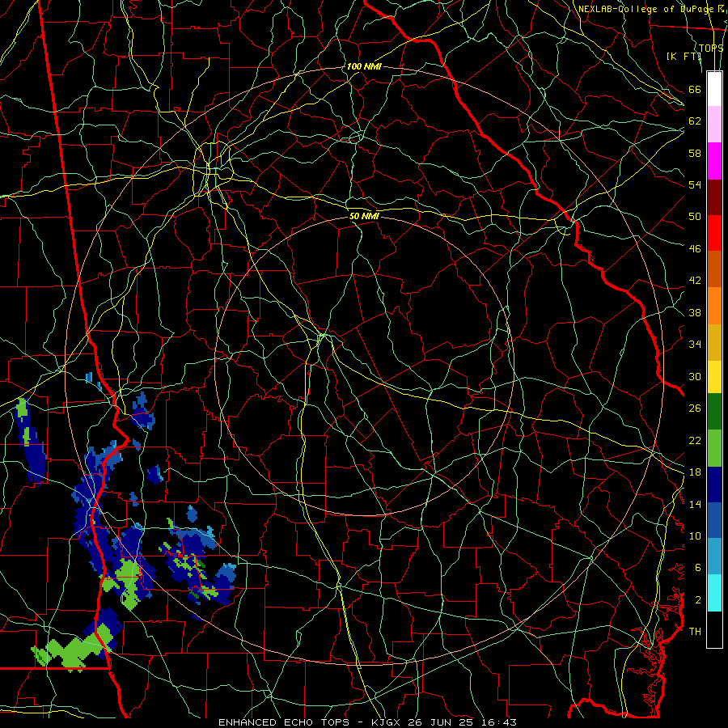Click the navy swatch between 14 and 18
The height and width of the screenshot is (728, 728).
click(714, 485)
